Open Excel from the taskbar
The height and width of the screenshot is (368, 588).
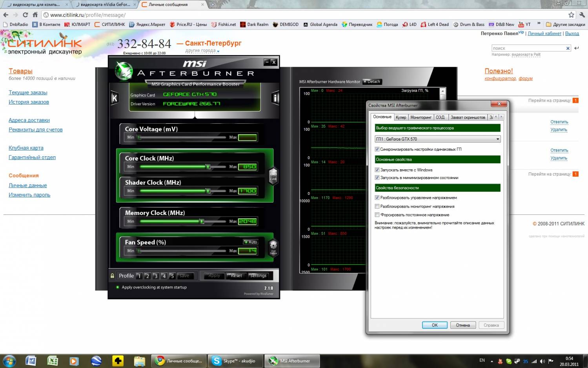[52, 361]
